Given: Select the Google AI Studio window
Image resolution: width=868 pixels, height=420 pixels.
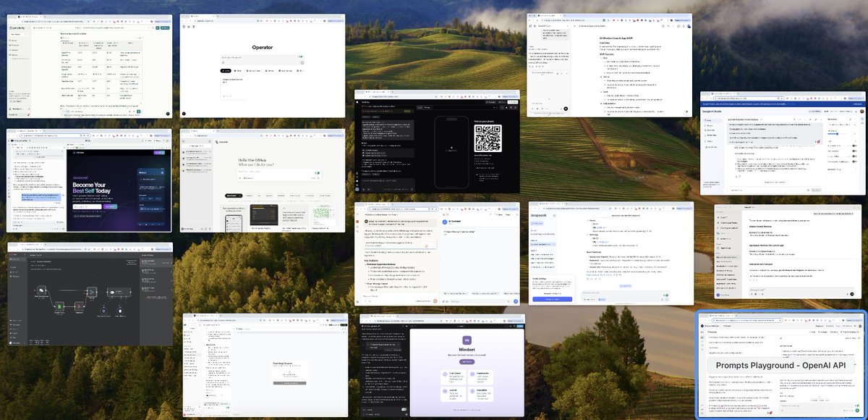Looking at the screenshot, I should click(783, 143).
